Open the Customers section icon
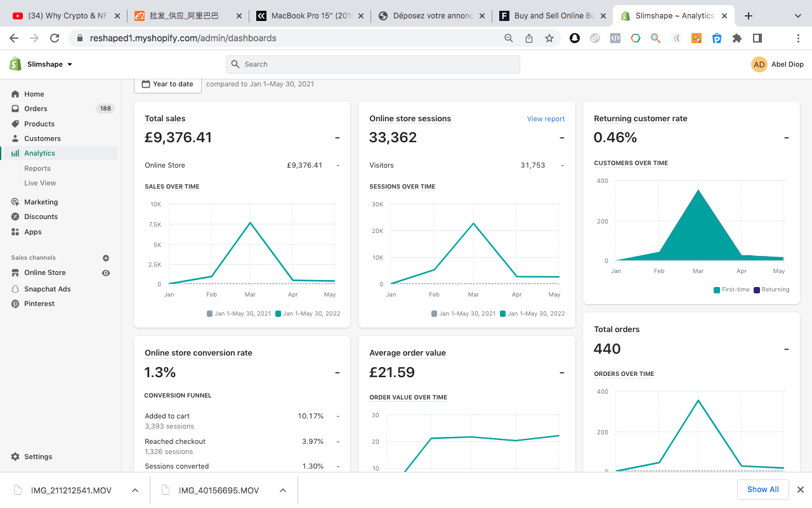Image resolution: width=812 pixels, height=508 pixels. (15, 138)
